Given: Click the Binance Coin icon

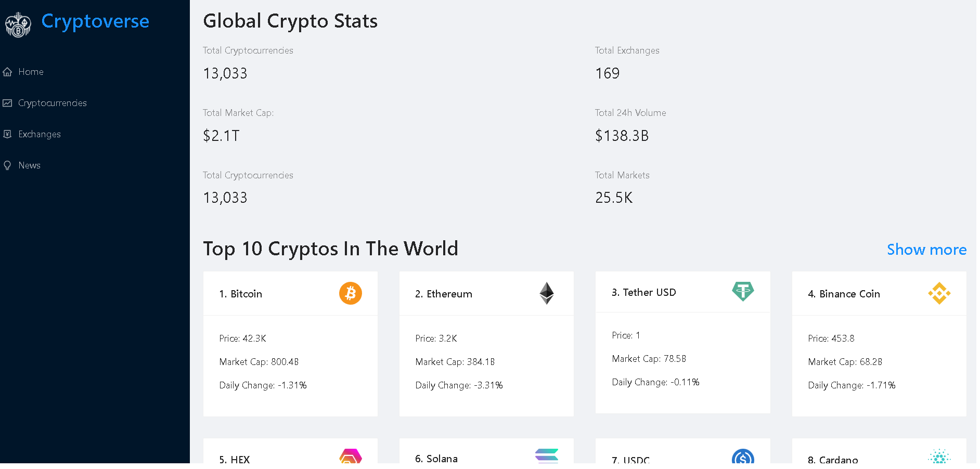Looking at the screenshot, I should pyautogui.click(x=939, y=293).
